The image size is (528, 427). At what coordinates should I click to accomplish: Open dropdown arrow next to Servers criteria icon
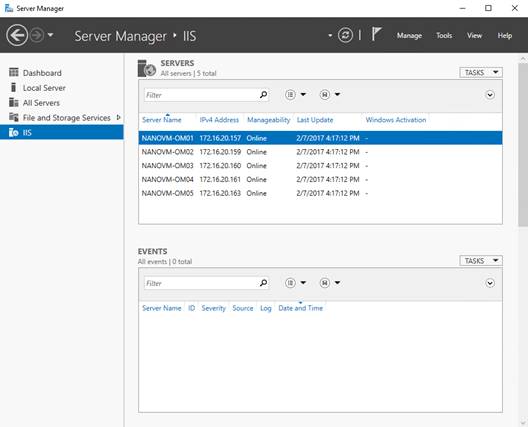[303, 94]
